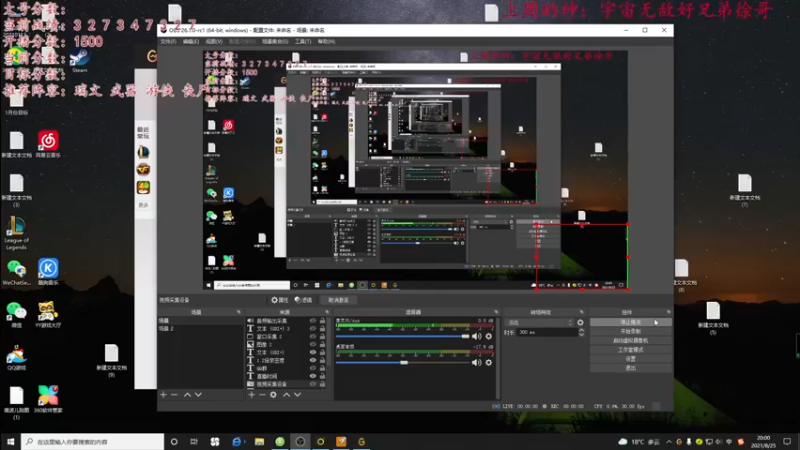This screenshot has width=800, height=450.
Task: Toggle visibility of 直播时间 source
Action: pyautogui.click(x=313, y=376)
